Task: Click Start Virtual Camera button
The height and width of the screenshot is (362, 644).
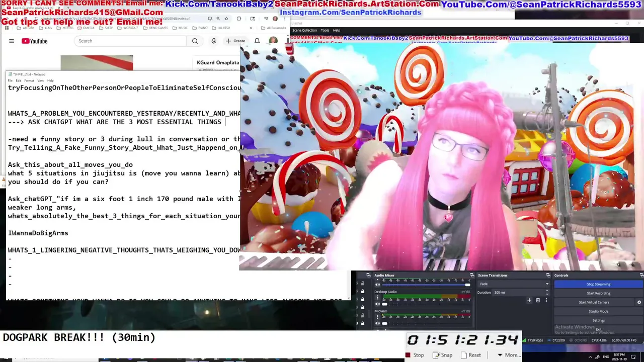Action: pyautogui.click(x=594, y=302)
